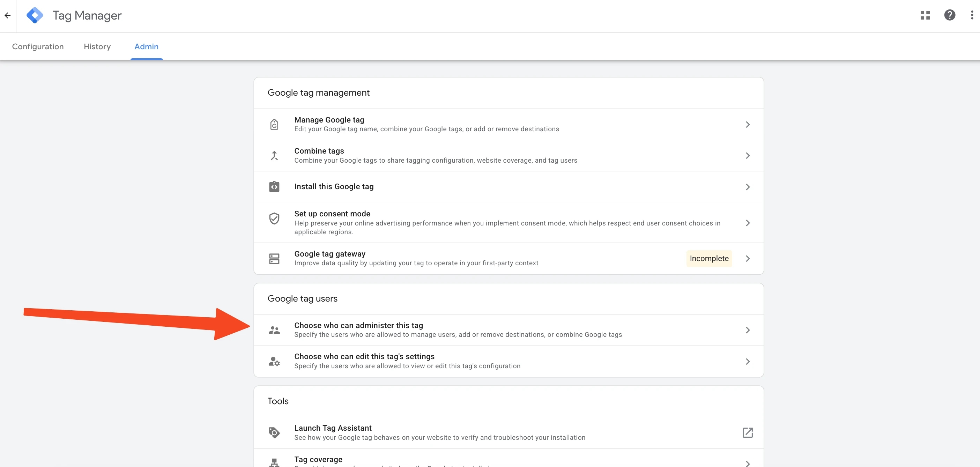Open the help question mark icon
980x467 pixels.
click(x=950, y=15)
